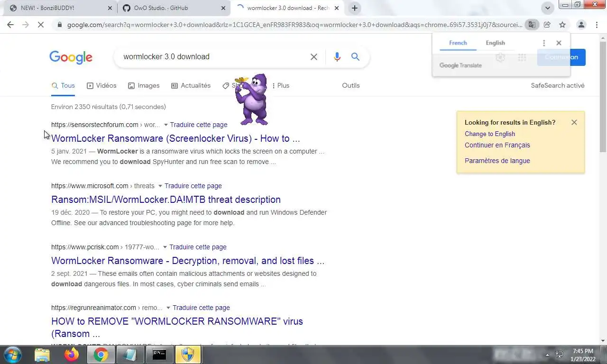Open the microsoft.com result dropdown arrow
This screenshot has height=364, width=607.
160,186
